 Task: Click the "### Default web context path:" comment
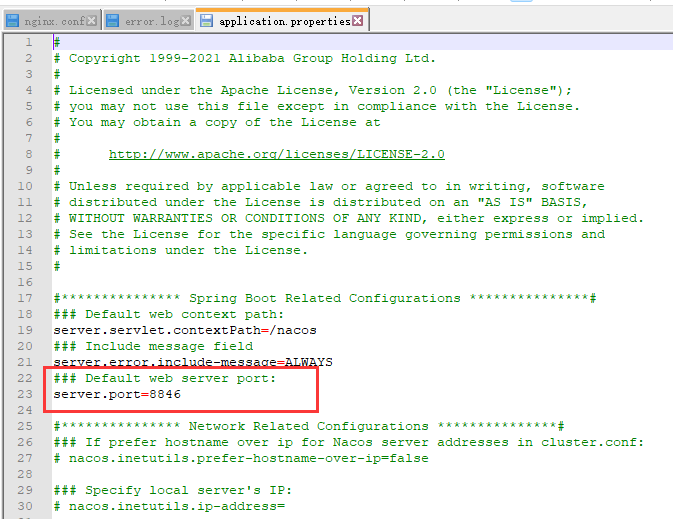[169, 314]
